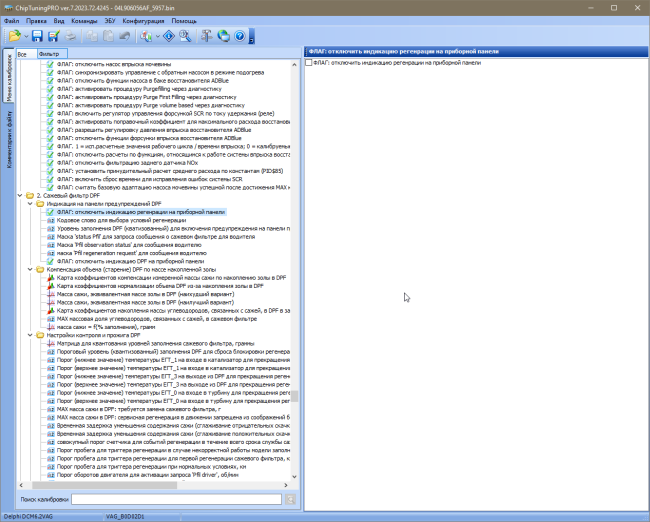Switch to the Фильтр tab
Viewport: 650px width, 522px height.
(52, 54)
